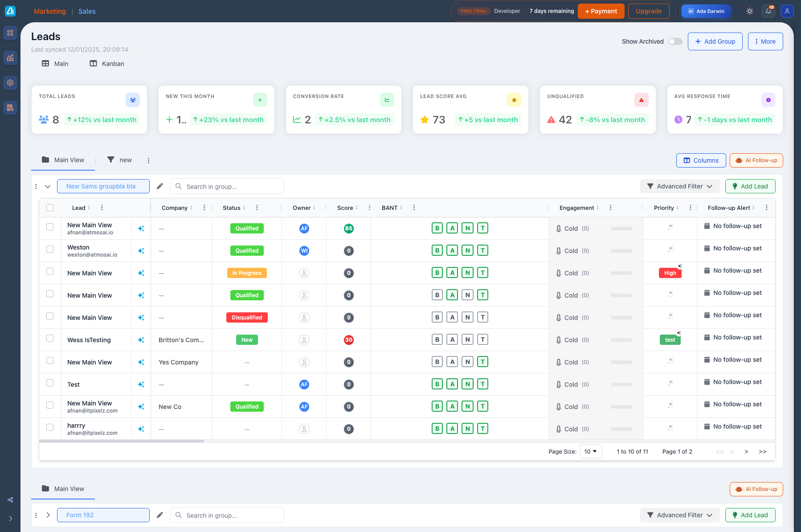Expand the Form 192 group

point(48,515)
